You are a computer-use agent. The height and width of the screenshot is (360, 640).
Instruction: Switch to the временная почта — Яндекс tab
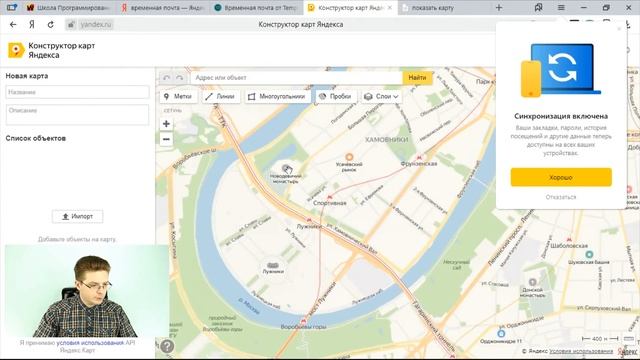point(163,8)
